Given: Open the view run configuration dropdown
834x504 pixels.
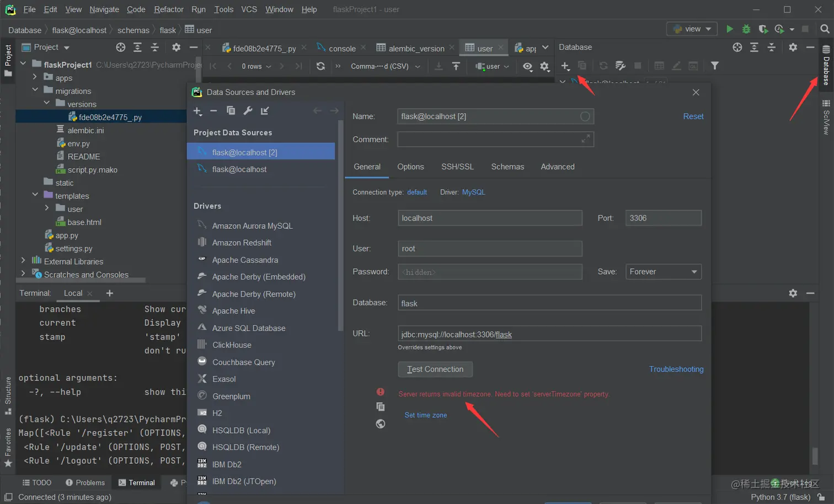Looking at the screenshot, I should (693, 29).
